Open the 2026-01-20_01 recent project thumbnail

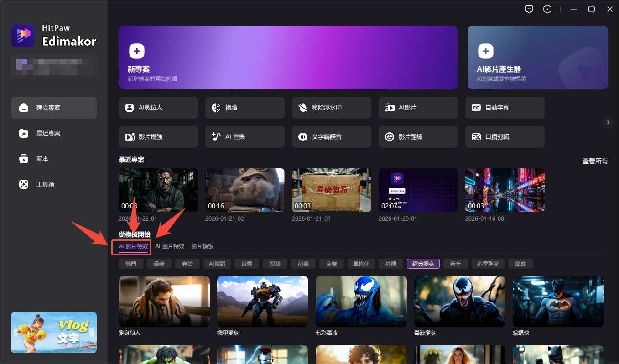(x=418, y=190)
